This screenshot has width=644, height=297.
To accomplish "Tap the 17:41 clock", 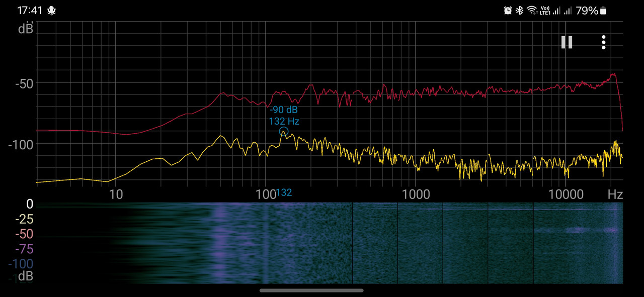I will (30, 10).
